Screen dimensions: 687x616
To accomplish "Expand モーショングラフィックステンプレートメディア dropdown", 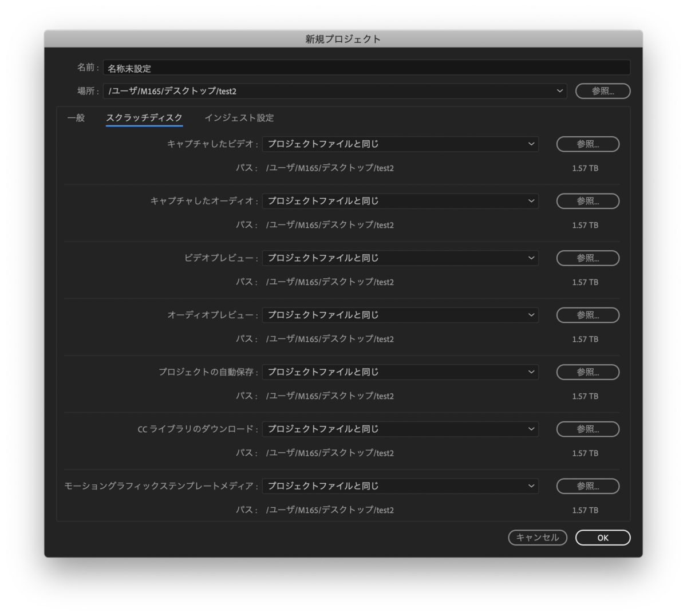I will [400, 486].
